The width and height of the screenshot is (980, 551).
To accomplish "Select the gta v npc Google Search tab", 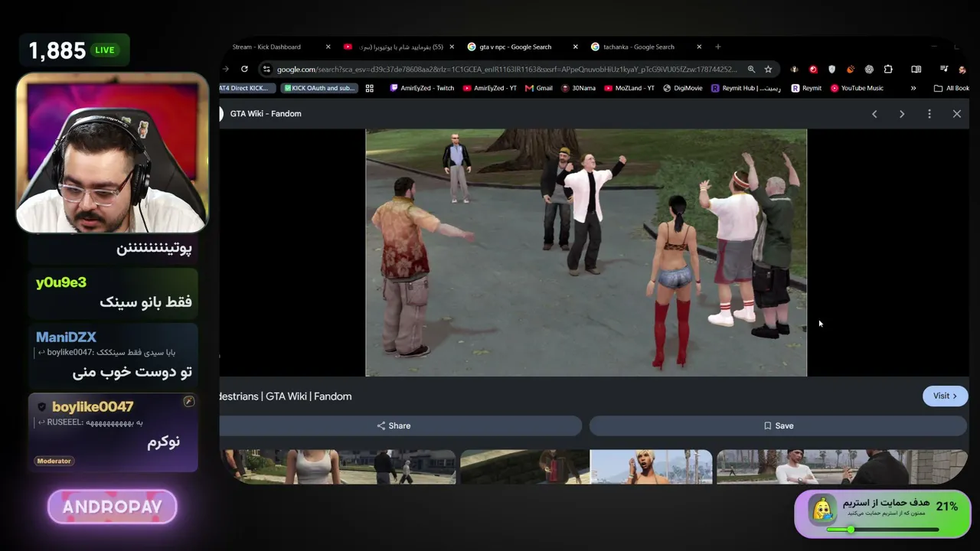I will (521, 47).
